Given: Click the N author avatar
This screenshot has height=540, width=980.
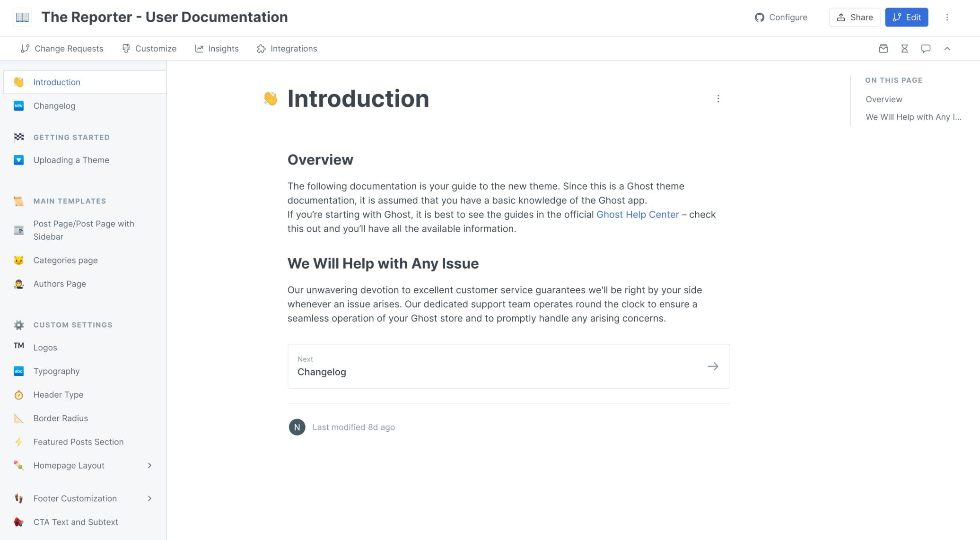Looking at the screenshot, I should (297, 427).
